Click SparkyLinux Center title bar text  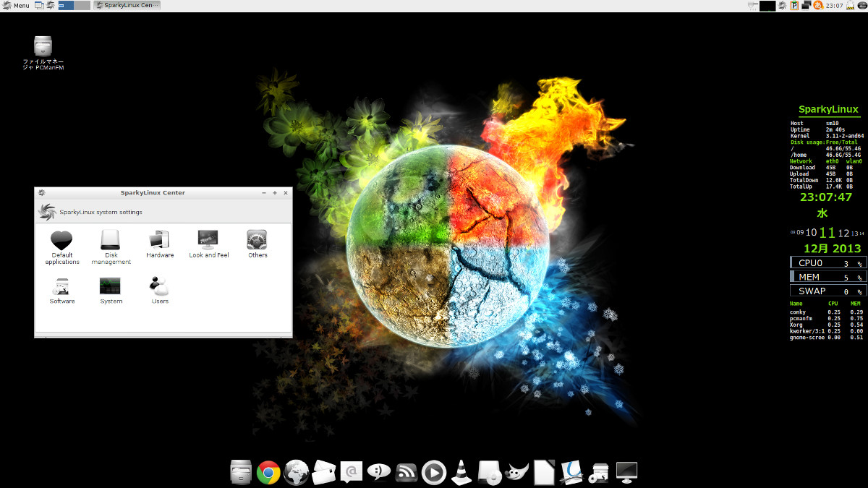tap(153, 192)
